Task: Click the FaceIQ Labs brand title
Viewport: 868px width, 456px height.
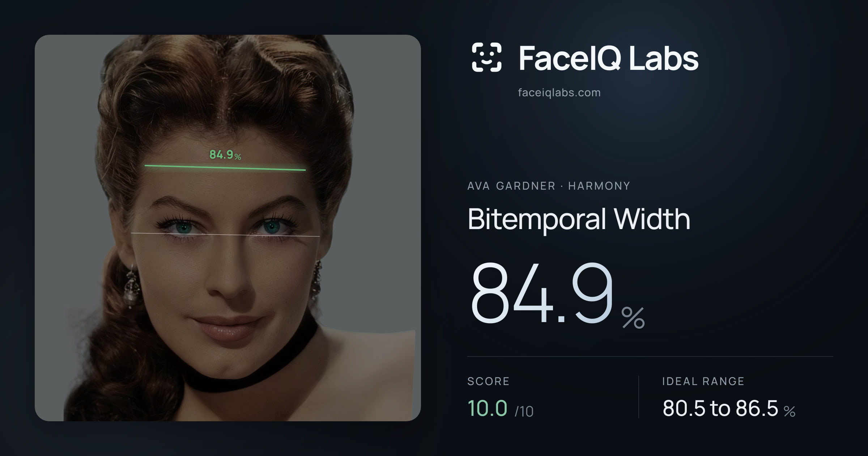Action: [x=608, y=58]
